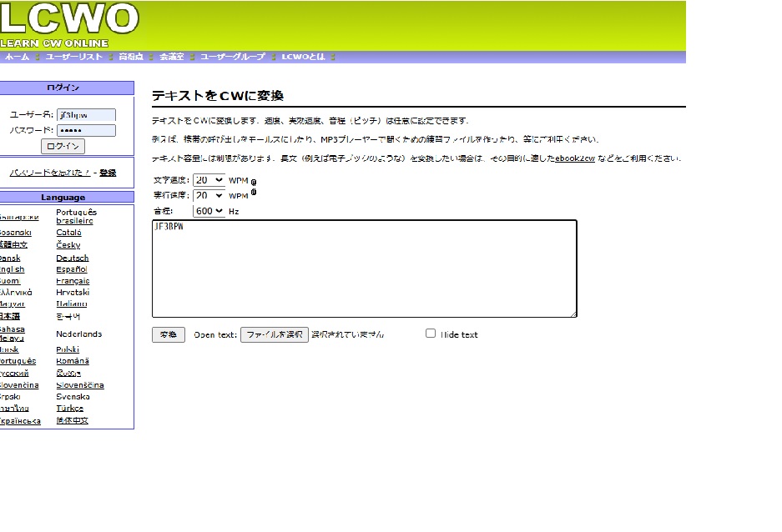Click the ファイルを選択 file selection button
The image size is (782, 532).
tap(274, 334)
